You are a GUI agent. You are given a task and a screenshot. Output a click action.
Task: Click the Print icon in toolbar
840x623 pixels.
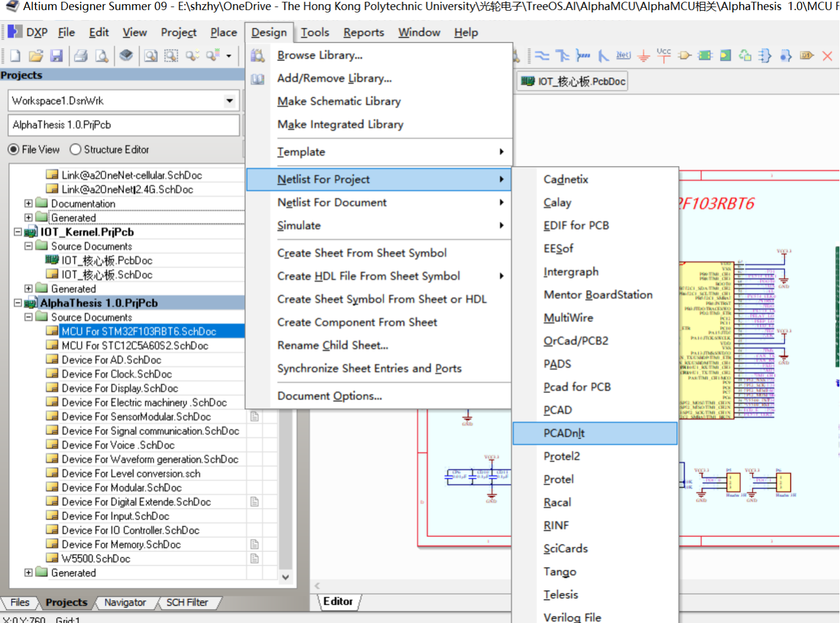81,56
